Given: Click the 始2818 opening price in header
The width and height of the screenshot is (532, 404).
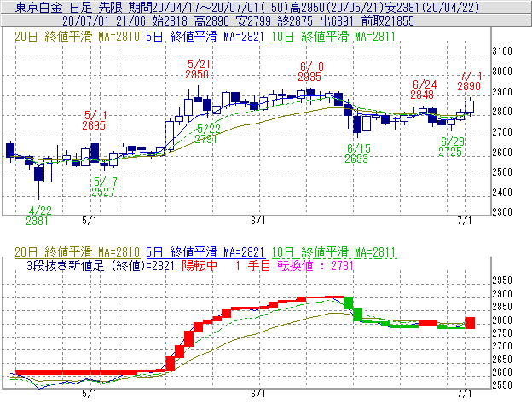Looking at the screenshot, I should [x=170, y=21].
